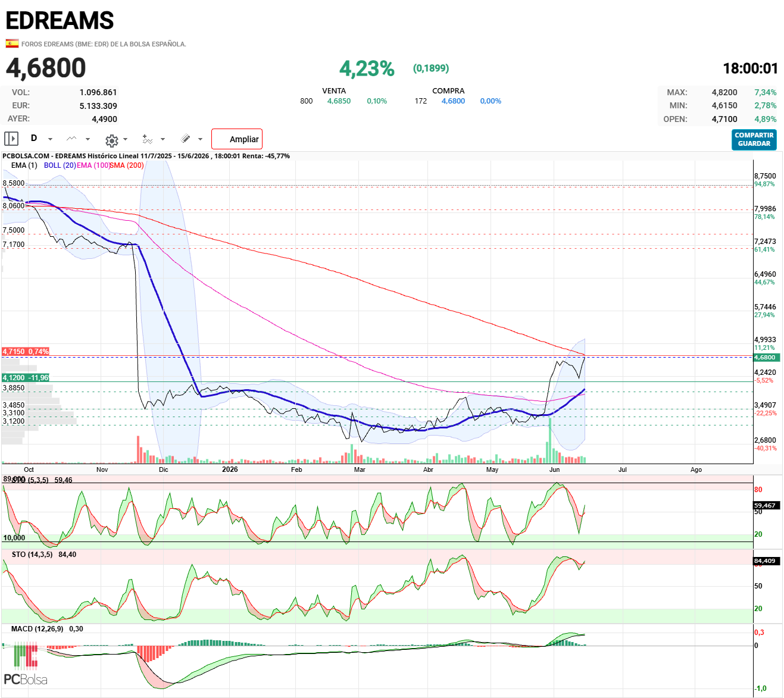Click the MIN value 4,6150

pos(724,105)
